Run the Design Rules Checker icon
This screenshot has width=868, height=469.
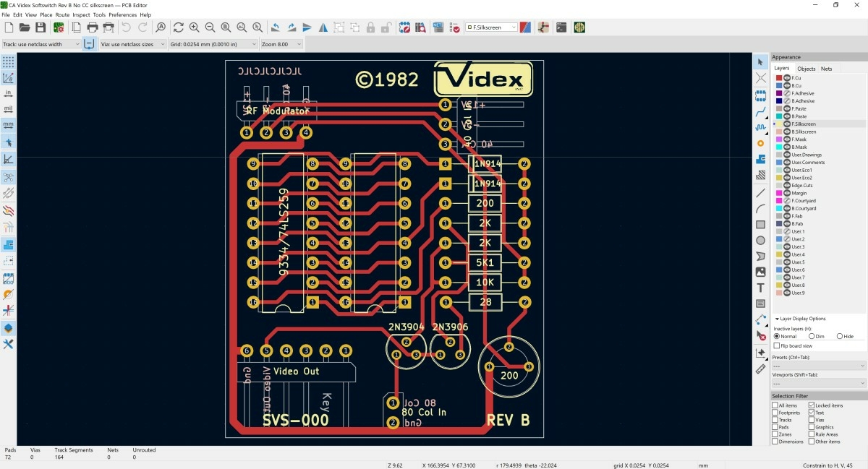(x=455, y=27)
